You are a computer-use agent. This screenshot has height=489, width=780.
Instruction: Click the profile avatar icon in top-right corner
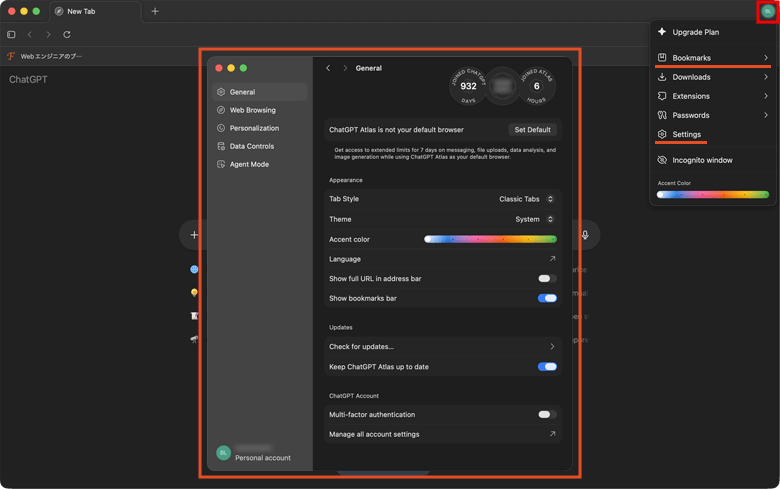click(767, 11)
